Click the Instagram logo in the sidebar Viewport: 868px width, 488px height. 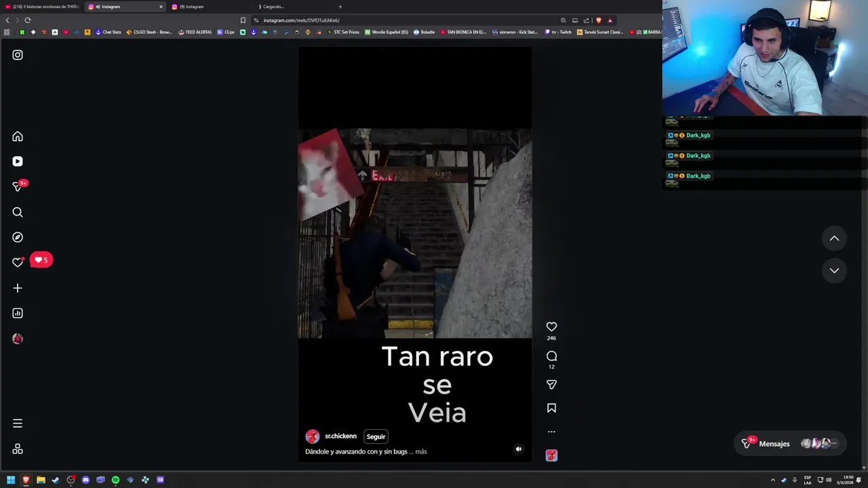coord(18,55)
